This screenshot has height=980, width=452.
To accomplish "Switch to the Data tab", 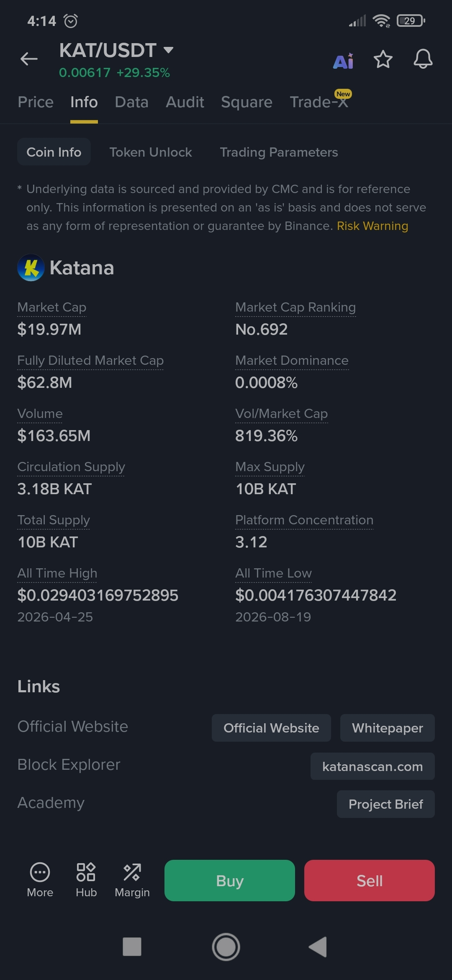I will [x=131, y=102].
